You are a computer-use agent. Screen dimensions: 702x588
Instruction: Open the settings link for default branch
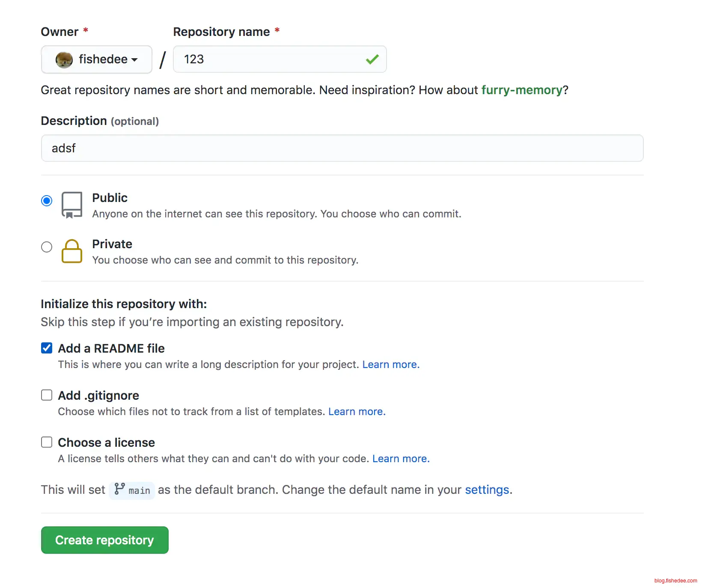487,490
